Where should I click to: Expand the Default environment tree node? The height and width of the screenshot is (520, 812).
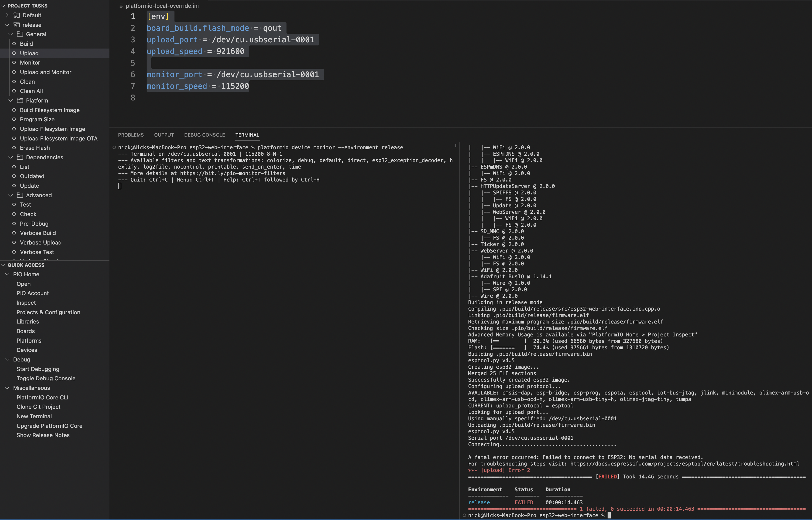7,15
